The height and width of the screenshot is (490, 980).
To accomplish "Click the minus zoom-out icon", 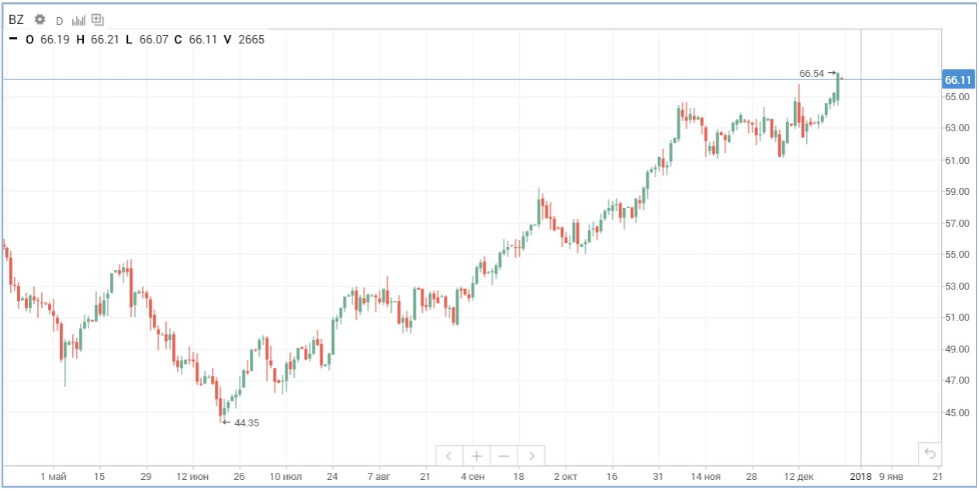I will [x=504, y=457].
